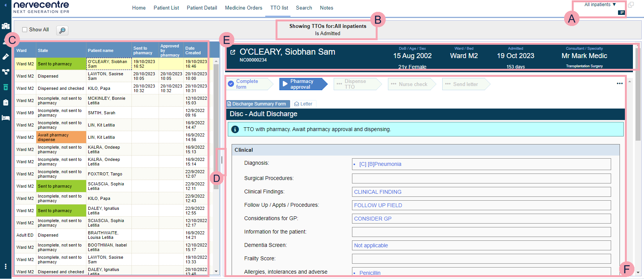Open the test tube sidebar icon

tap(6, 57)
